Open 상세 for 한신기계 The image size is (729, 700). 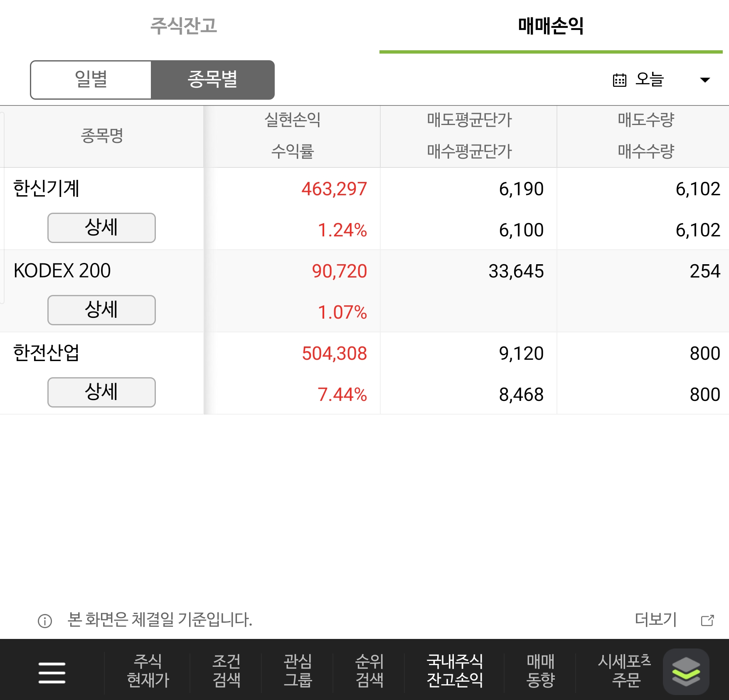101,228
